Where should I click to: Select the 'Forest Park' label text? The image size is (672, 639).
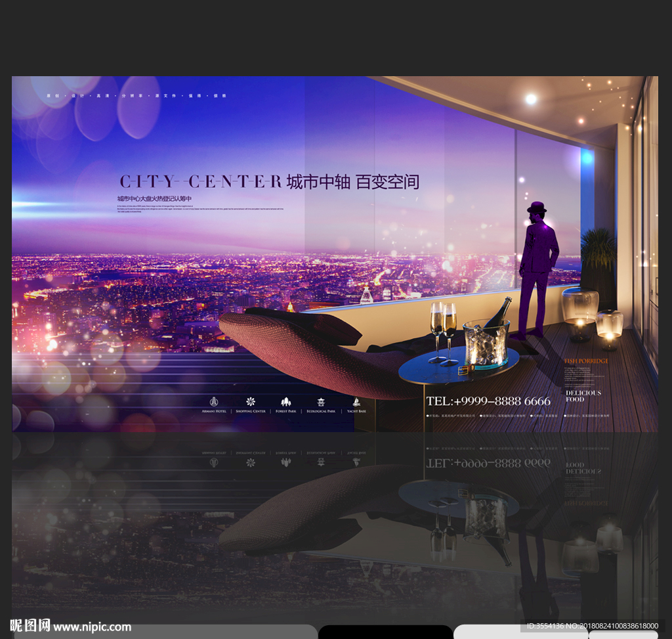(x=286, y=411)
